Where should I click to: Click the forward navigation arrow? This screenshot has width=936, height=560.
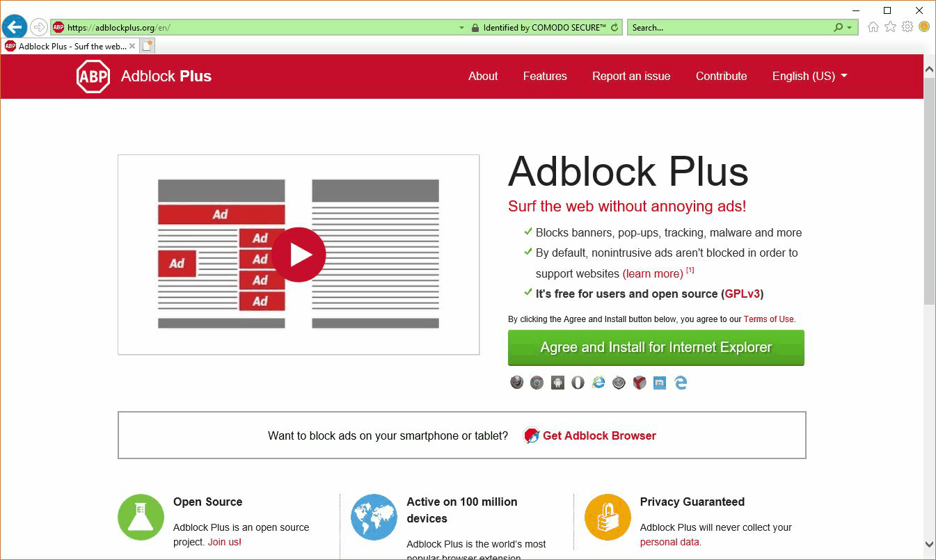39,27
